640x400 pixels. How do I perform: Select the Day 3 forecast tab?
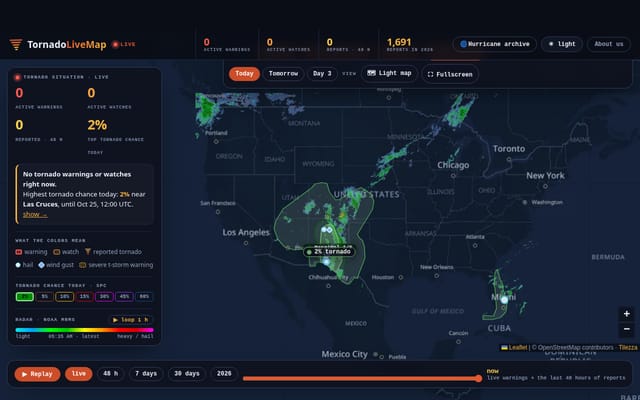[322, 74]
